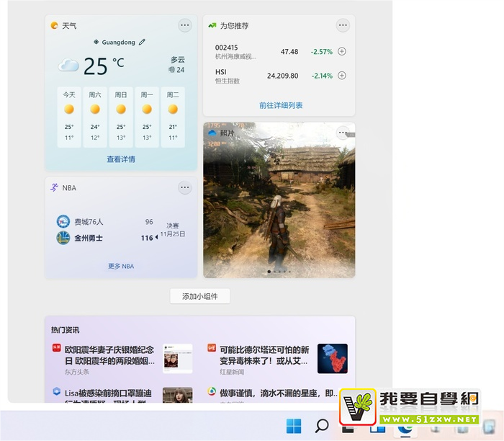Viewport: 504px width, 441px height.
Task: Open Lisa mask news headline
Action: (108, 396)
